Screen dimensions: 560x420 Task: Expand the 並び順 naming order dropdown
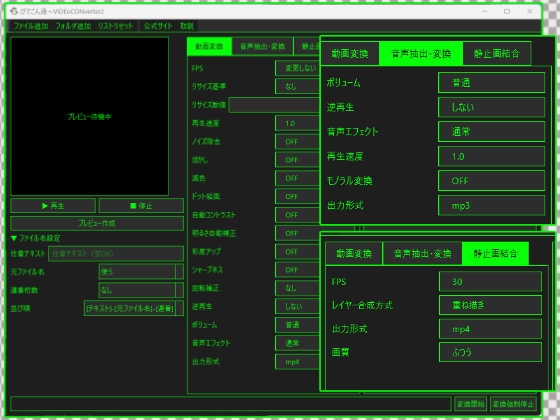coord(134,308)
